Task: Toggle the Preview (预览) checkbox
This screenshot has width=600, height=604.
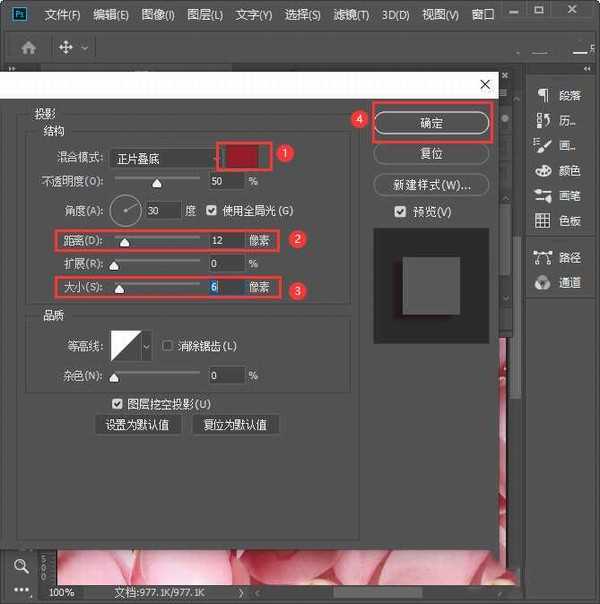Action: click(x=400, y=211)
